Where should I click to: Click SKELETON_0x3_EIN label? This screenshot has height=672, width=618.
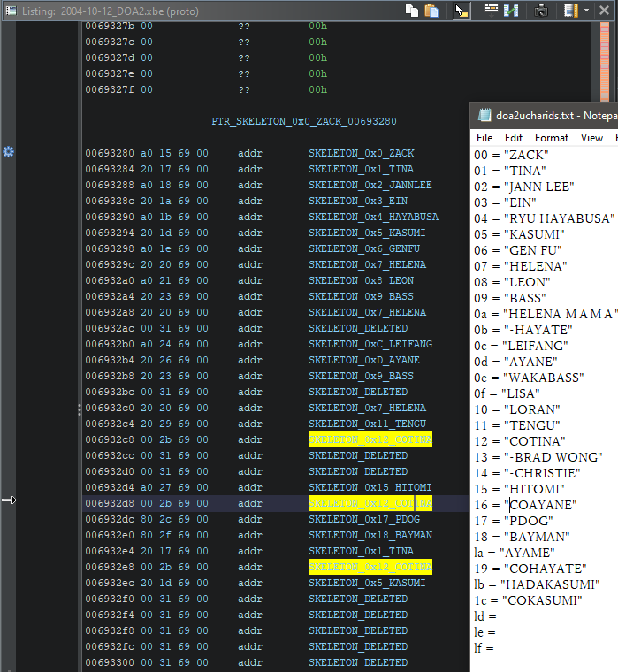(358, 201)
